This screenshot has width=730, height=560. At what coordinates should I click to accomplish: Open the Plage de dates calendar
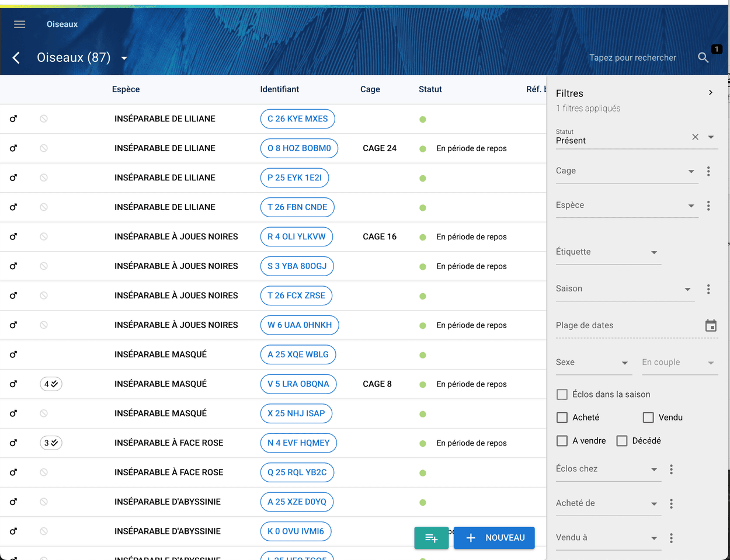(710, 326)
